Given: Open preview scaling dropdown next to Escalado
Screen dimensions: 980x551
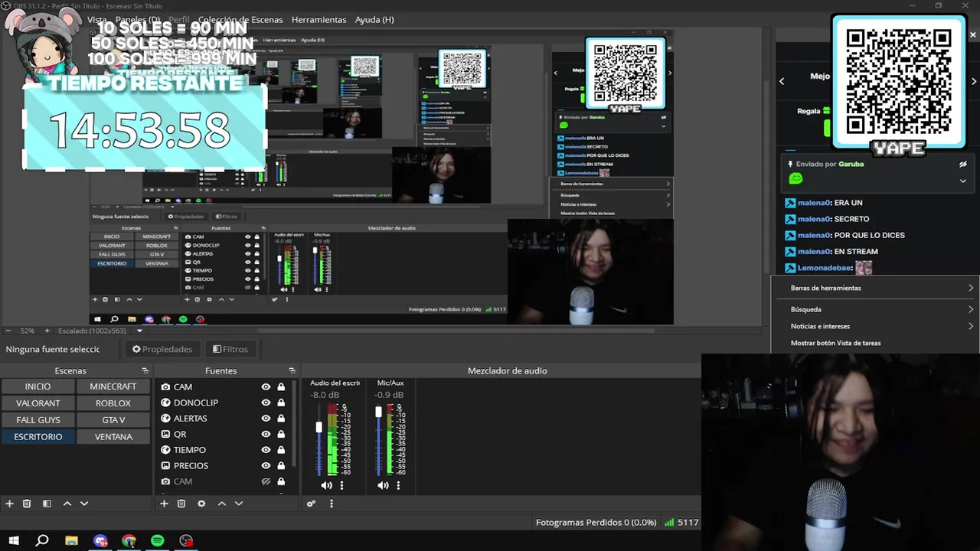Looking at the screenshot, I should click(x=139, y=331).
